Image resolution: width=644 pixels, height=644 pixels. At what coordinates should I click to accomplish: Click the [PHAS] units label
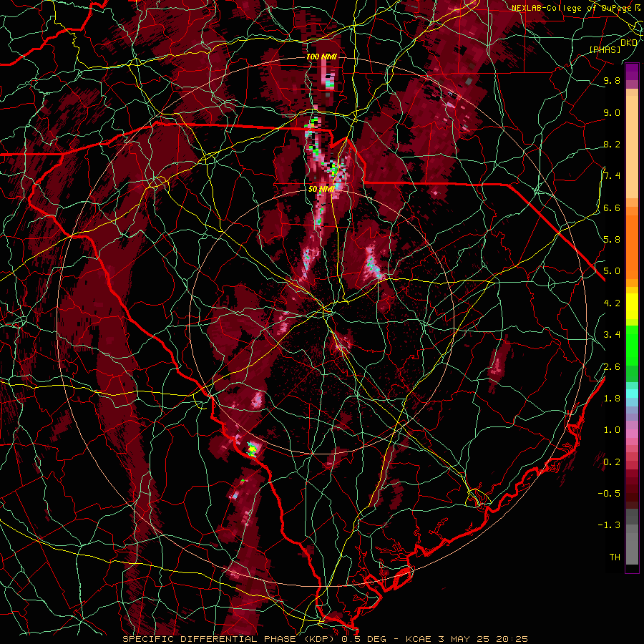[605, 49]
